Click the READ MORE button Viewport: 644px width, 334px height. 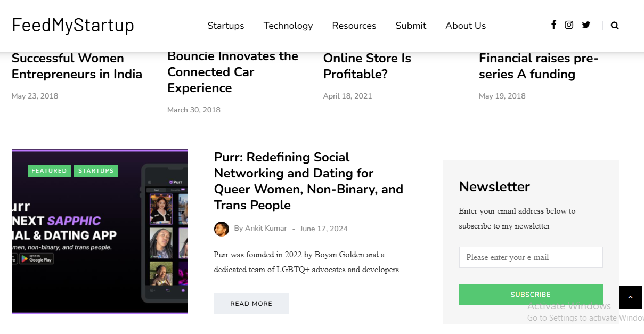(x=251, y=304)
